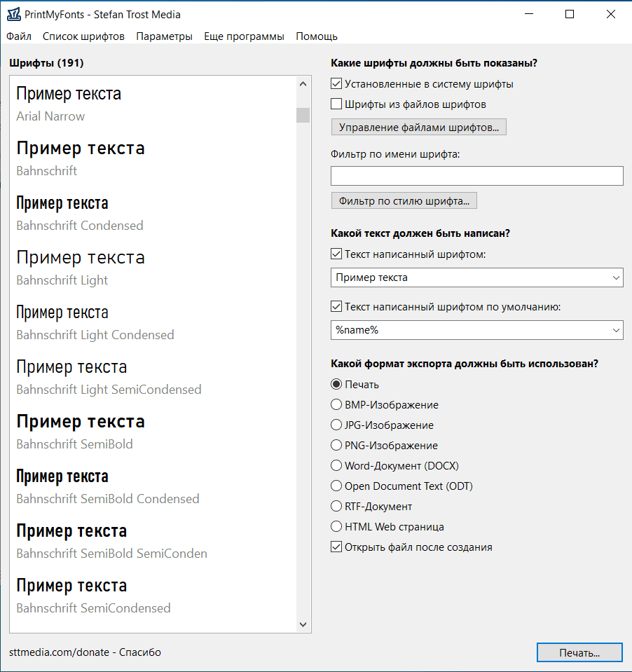Screen dimensions: 632x672
Task: Click the PrintMyFonts app icon in title bar
Action: click(13, 14)
